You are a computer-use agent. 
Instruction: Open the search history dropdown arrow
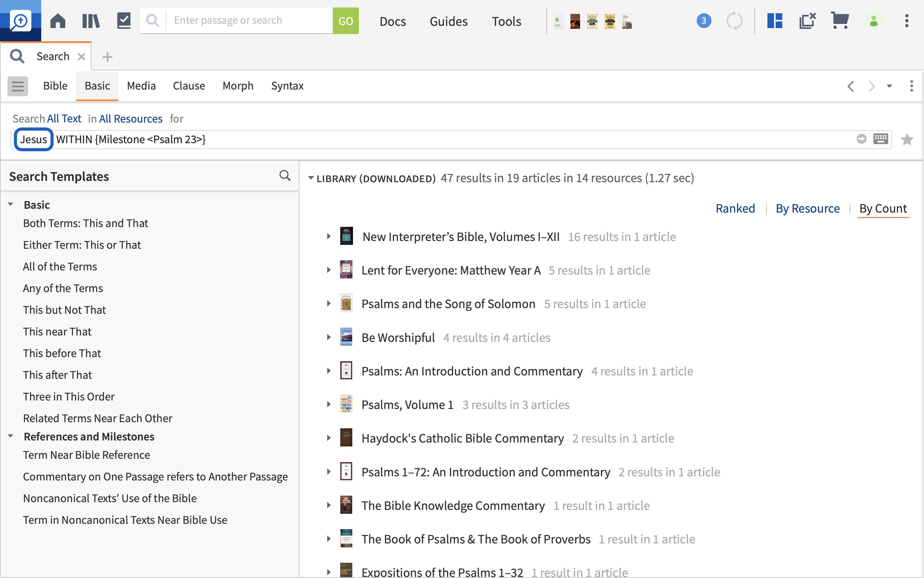[x=889, y=86]
